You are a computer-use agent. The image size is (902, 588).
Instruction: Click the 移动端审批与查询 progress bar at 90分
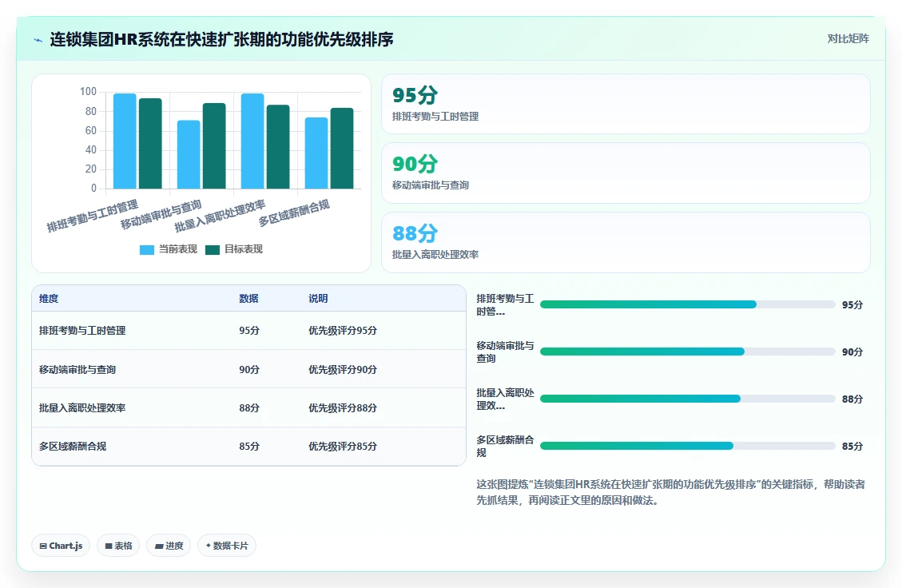[687, 352]
